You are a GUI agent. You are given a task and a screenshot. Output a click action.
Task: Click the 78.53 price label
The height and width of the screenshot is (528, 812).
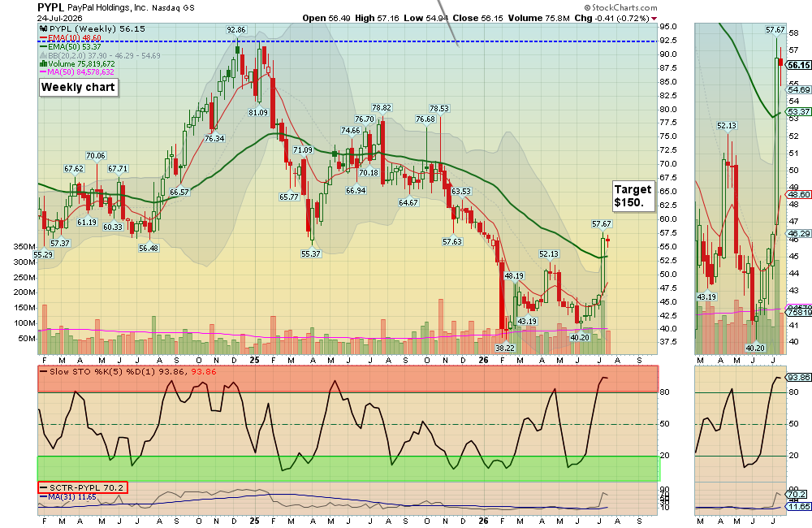(439, 108)
